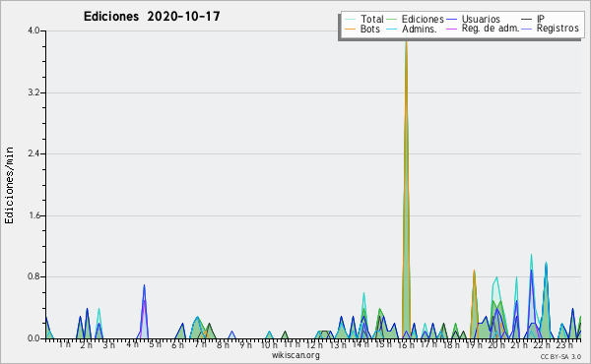Click the '1 h' x-axis label
Viewport: 591px width, 364px height.
click(64, 344)
